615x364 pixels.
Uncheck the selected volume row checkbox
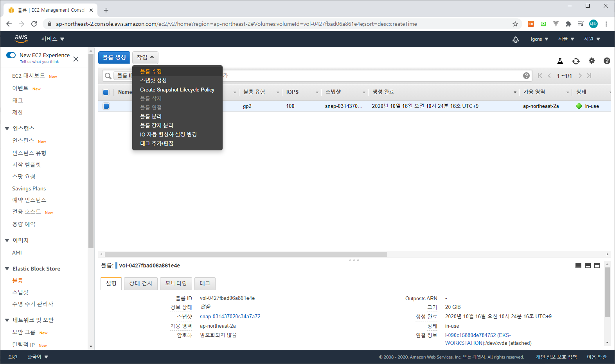(x=106, y=106)
